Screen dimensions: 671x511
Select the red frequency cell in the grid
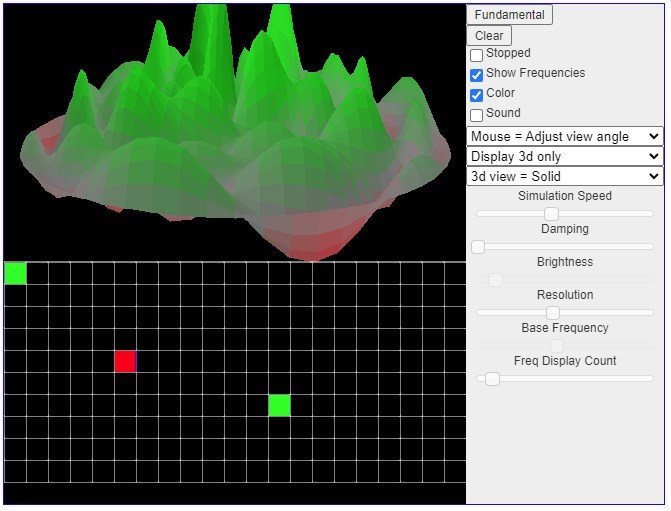coord(125,362)
